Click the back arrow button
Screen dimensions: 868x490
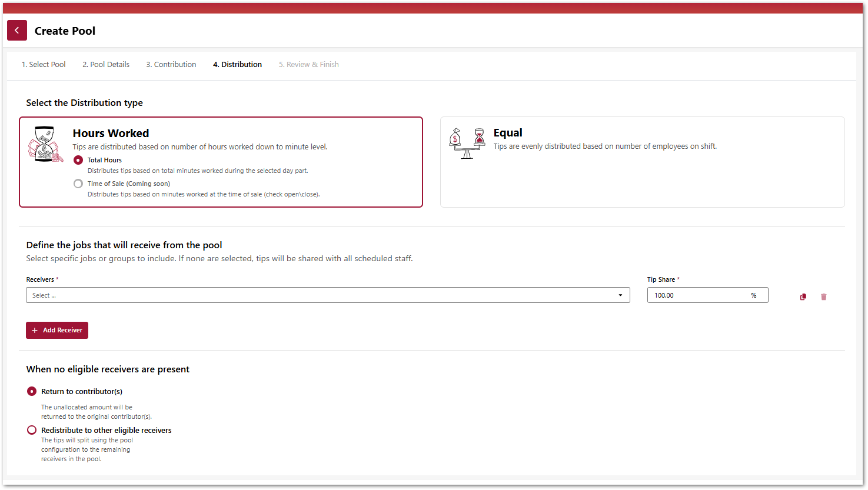coord(17,31)
